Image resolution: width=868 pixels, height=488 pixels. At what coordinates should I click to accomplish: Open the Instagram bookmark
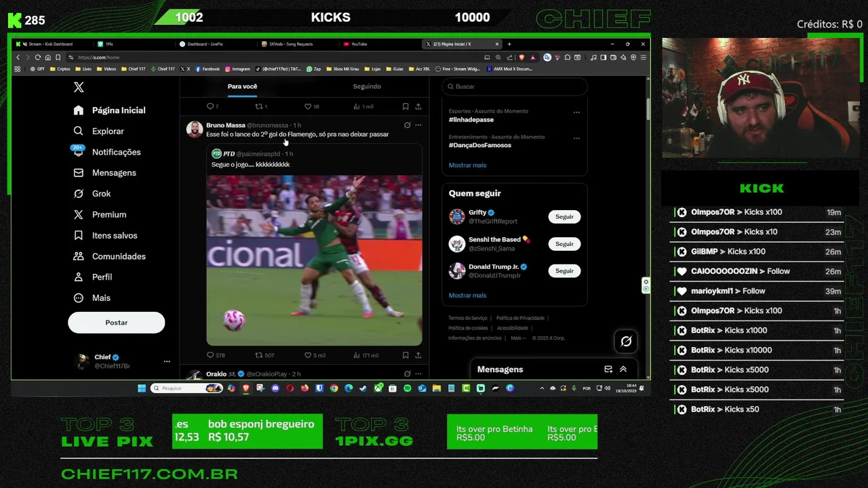click(x=237, y=69)
